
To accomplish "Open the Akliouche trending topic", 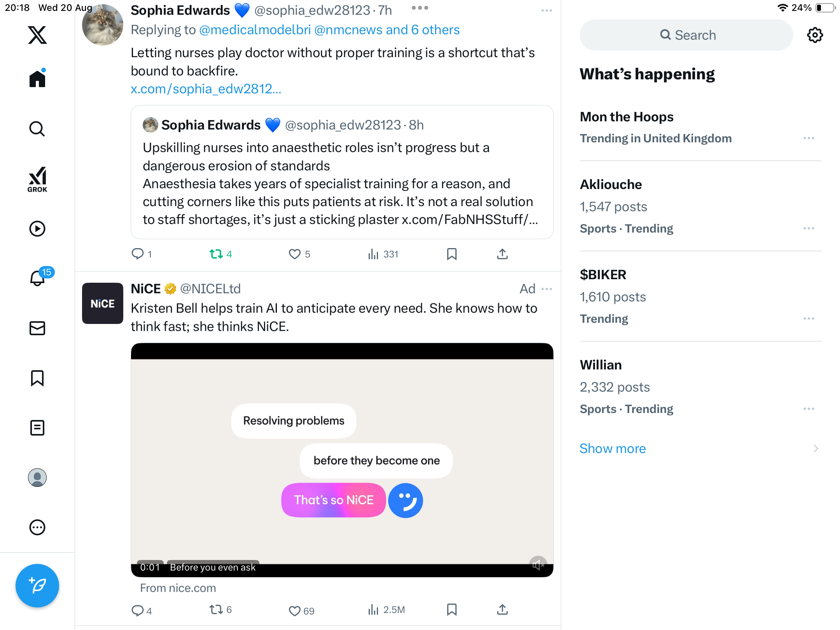I will (611, 185).
